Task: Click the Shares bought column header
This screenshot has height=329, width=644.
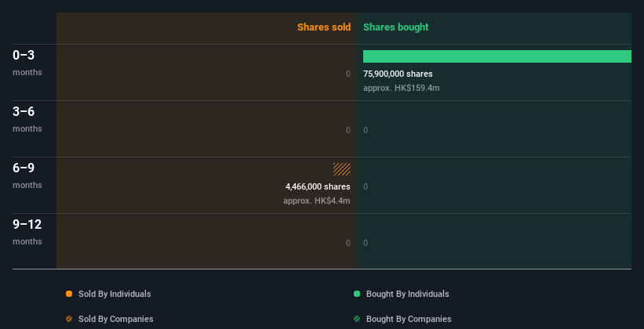Action: pos(395,27)
